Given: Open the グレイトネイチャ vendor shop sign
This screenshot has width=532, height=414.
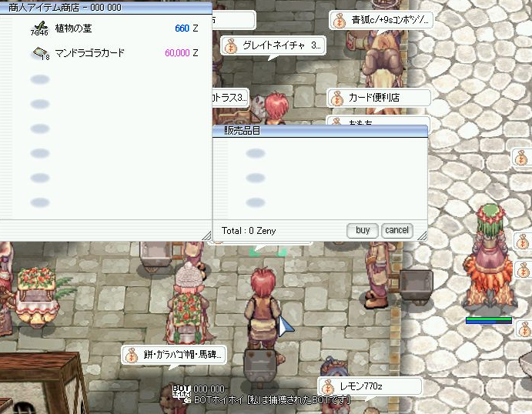Looking at the screenshot, I should pos(273,45).
